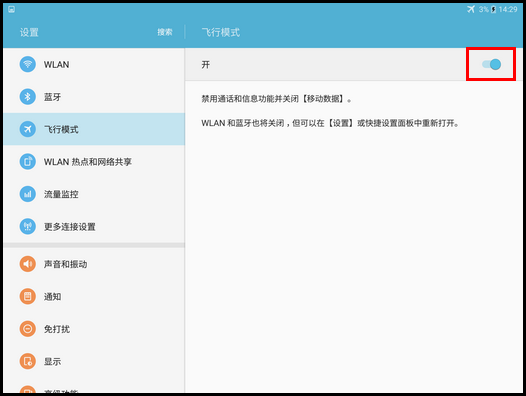Image resolution: width=526 pixels, height=396 pixels.
Task: Tap the text beginning WLAN 和蓝牙也将关闭
Action: (x=330, y=123)
